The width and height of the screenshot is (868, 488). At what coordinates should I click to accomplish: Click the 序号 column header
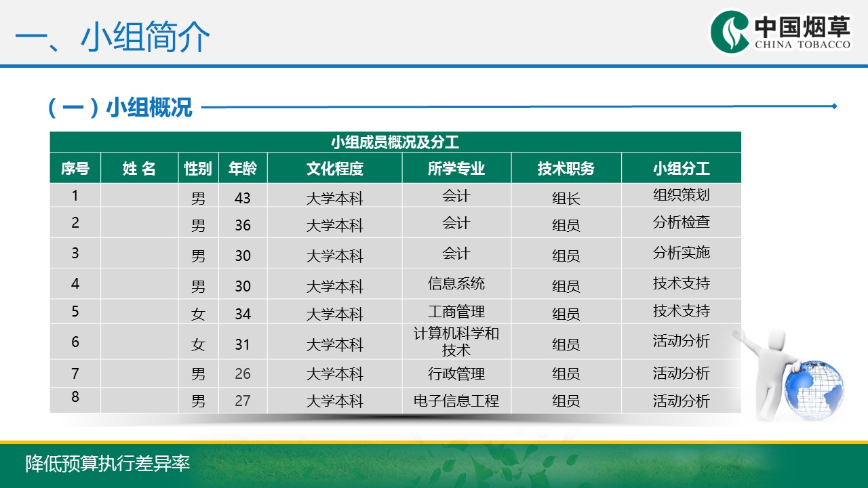75,169
